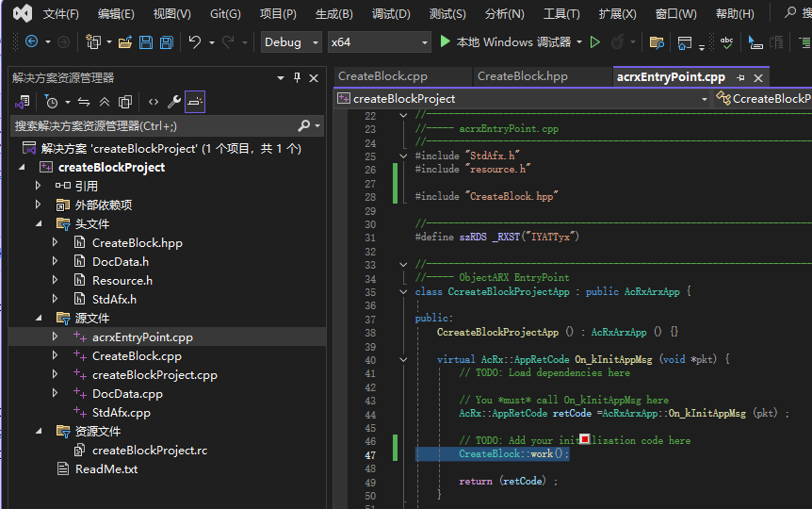
Task: Select createBlockProject.rc in Solution Explorer
Action: coord(149,451)
